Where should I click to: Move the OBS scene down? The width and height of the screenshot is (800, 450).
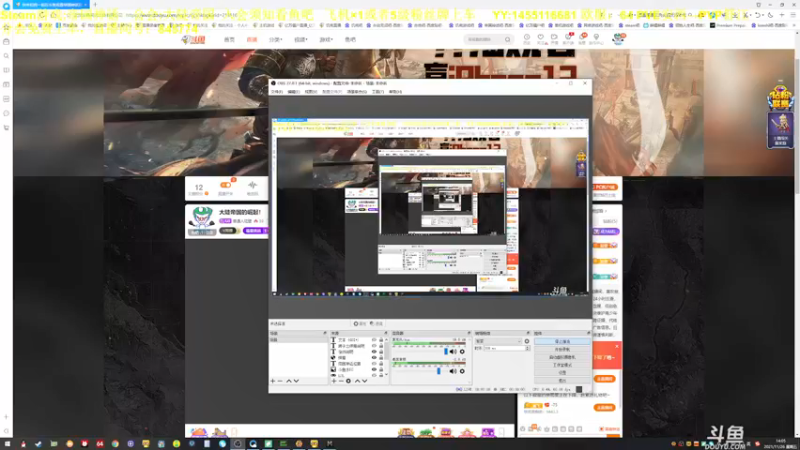(296, 381)
